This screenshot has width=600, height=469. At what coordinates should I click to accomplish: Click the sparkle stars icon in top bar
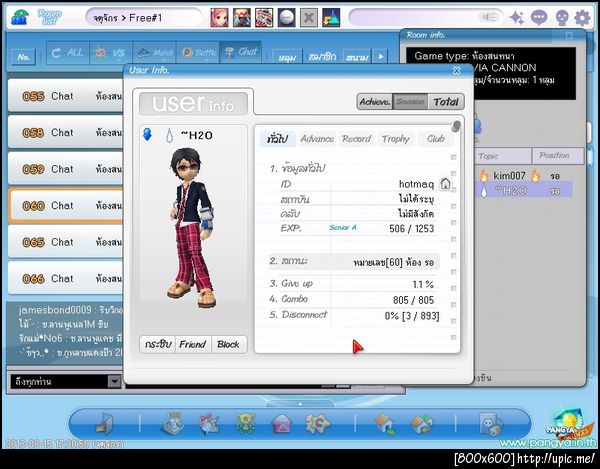517,18
